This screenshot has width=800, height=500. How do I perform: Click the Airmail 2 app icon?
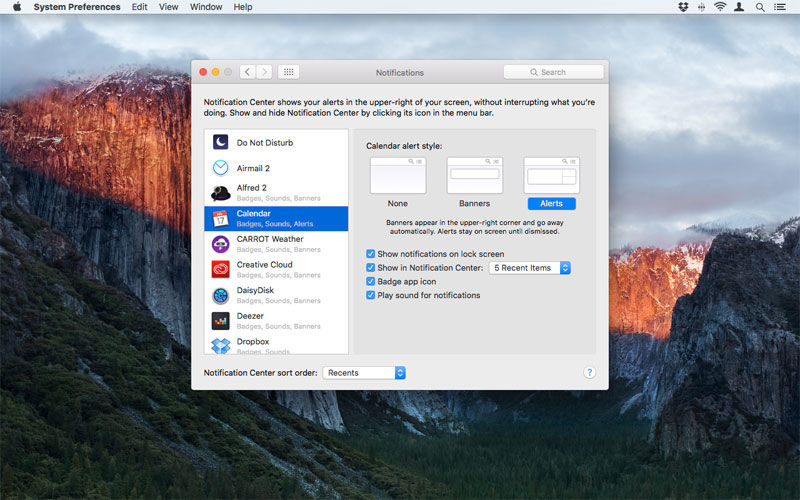point(220,167)
